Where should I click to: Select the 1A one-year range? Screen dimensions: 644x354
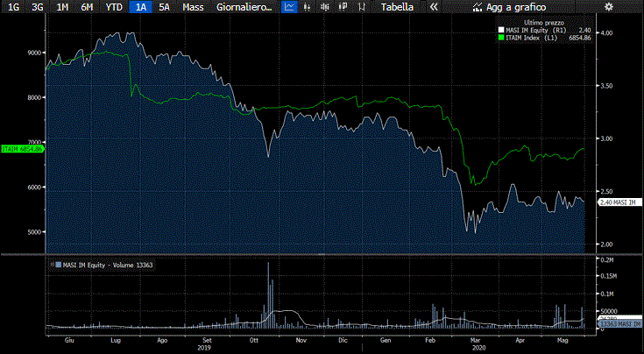pos(140,7)
